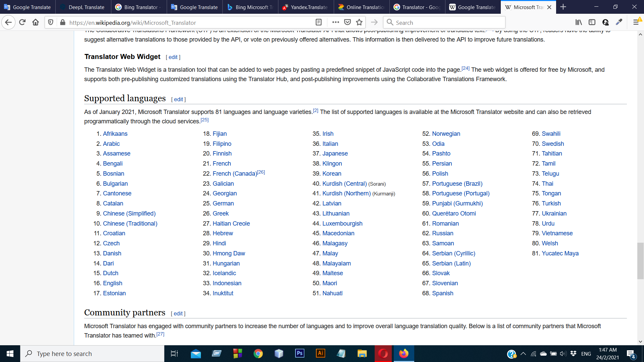This screenshot has height=362, width=644.
Task: Save page to Pocket
Action: 347,22
